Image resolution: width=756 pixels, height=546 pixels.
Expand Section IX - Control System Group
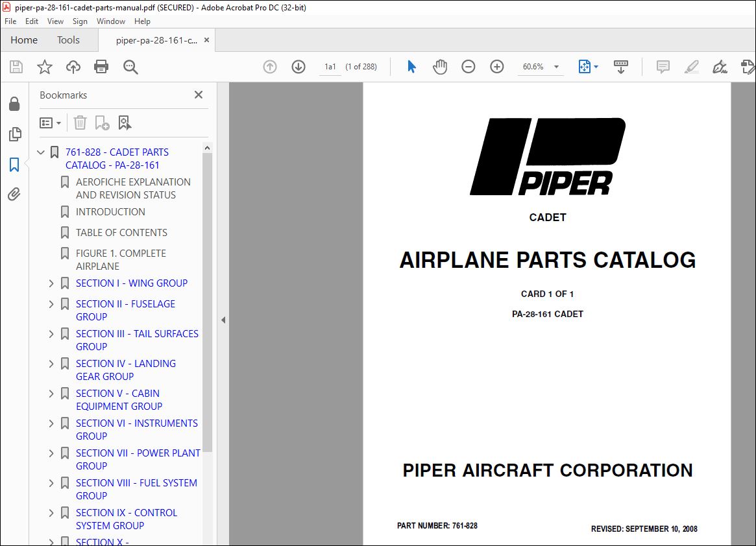click(x=51, y=513)
